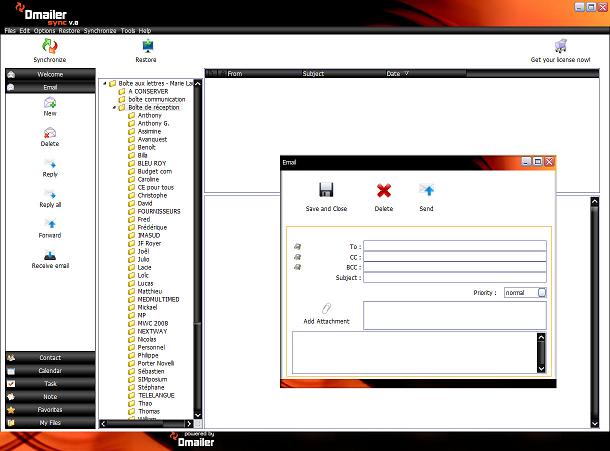Screen dimensions: 610x451
Task: Open the Restore menu
Action: 69,30
